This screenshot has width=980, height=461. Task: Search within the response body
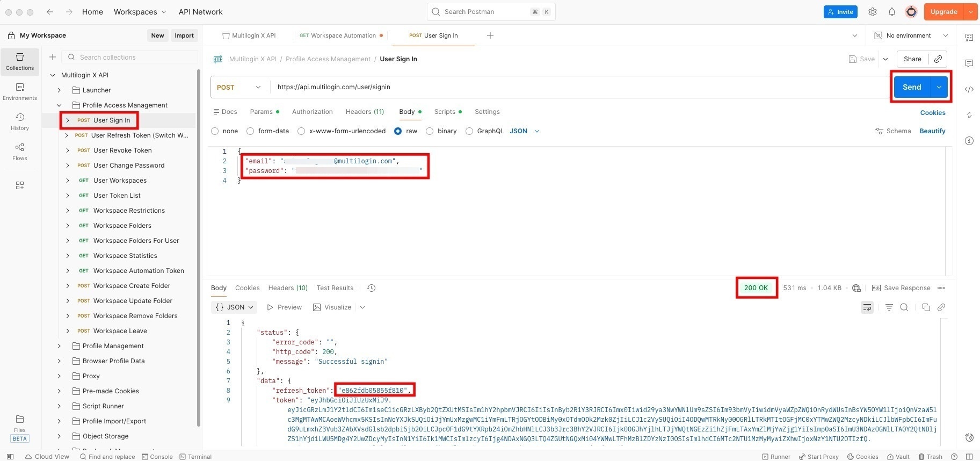(904, 307)
